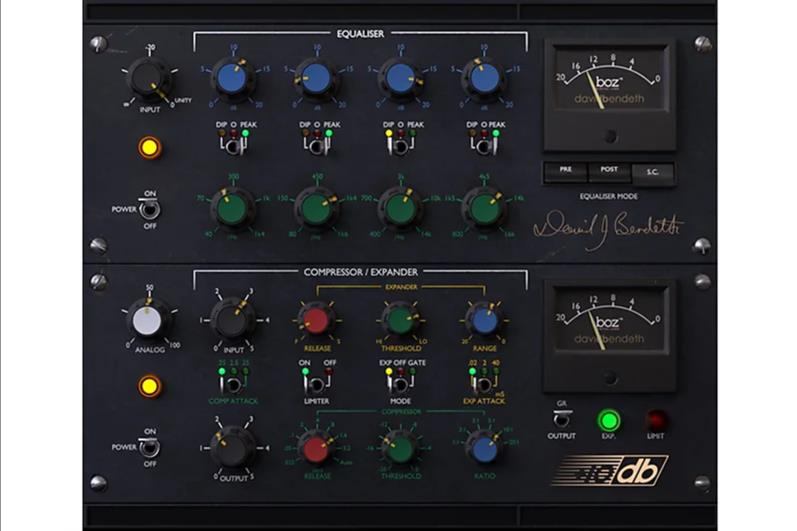The image size is (797, 531).
Task: Flip the third band DIP/PEAK switch
Action: click(x=401, y=147)
